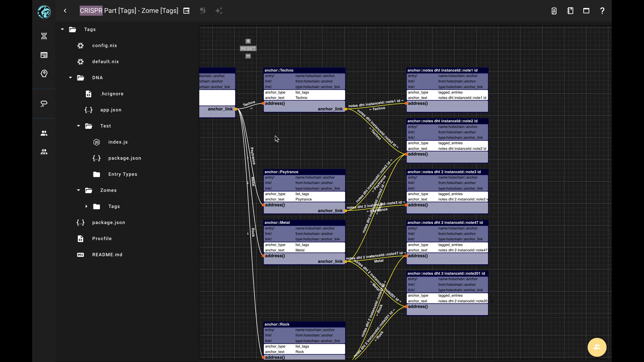Collapse the root Tags folder

(62, 29)
